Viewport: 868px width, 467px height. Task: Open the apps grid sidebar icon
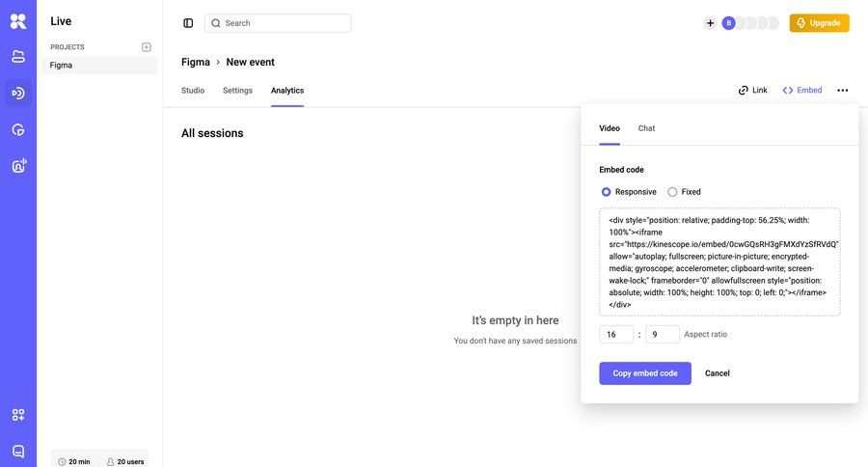coord(18,415)
